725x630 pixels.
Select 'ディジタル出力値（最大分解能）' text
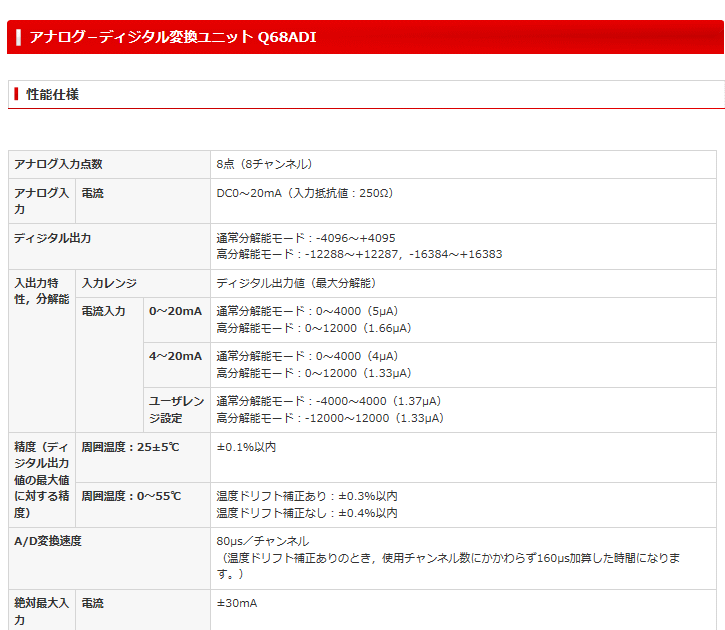pyautogui.click(x=297, y=283)
